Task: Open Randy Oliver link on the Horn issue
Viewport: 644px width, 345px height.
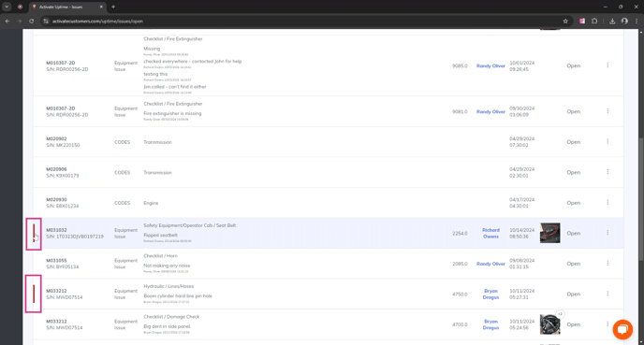Action: 490,264
